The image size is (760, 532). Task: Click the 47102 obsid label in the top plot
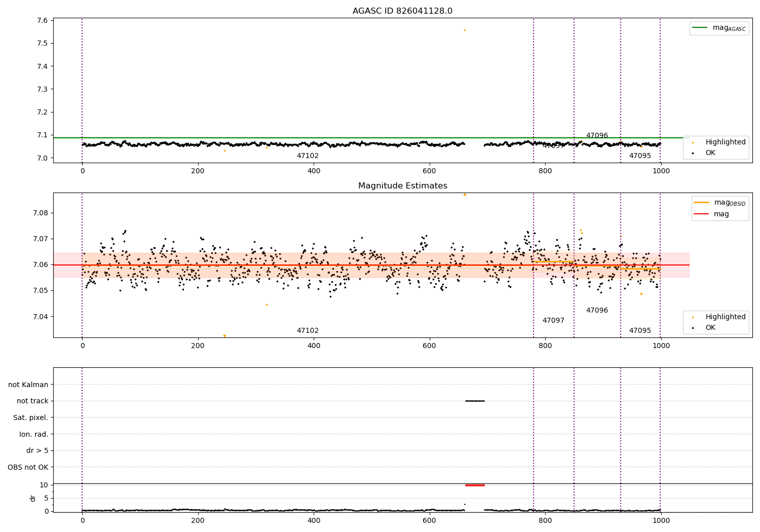point(308,156)
